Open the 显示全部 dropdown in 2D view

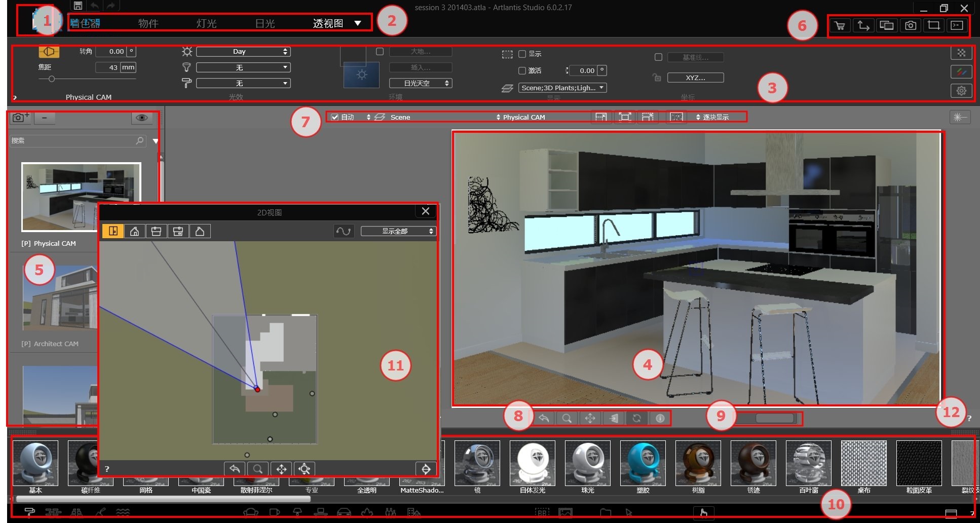[398, 231]
